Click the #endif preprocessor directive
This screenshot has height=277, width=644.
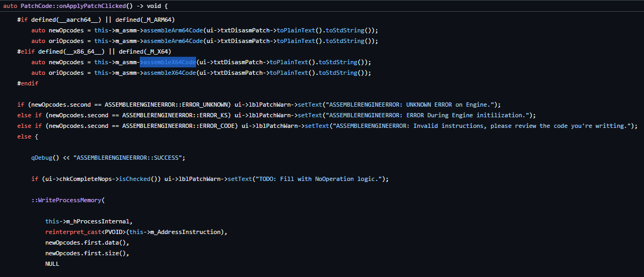click(x=28, y=83)
